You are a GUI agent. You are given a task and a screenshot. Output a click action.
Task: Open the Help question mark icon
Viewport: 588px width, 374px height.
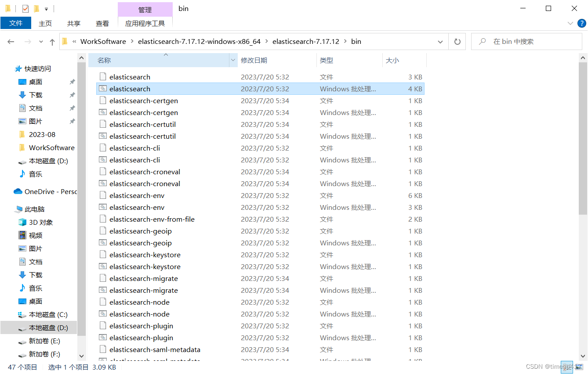[x=581, y=23]
